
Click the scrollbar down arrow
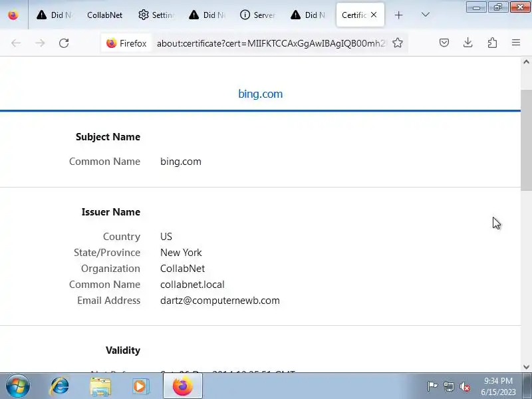click(x=526, y=367)
